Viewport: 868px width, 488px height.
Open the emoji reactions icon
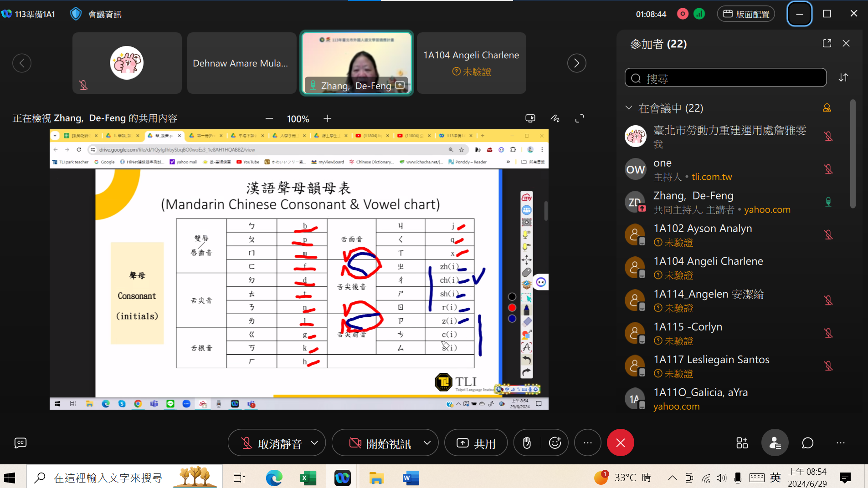555,443
